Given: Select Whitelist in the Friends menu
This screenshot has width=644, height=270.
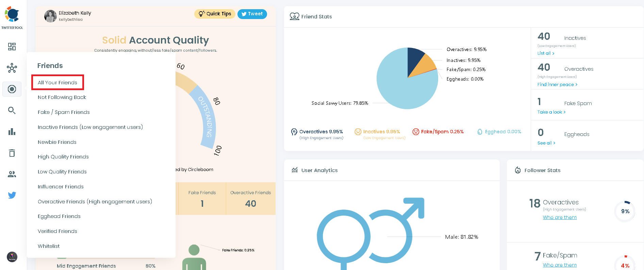Looking at the screenshot, I should tap(49, 246).
